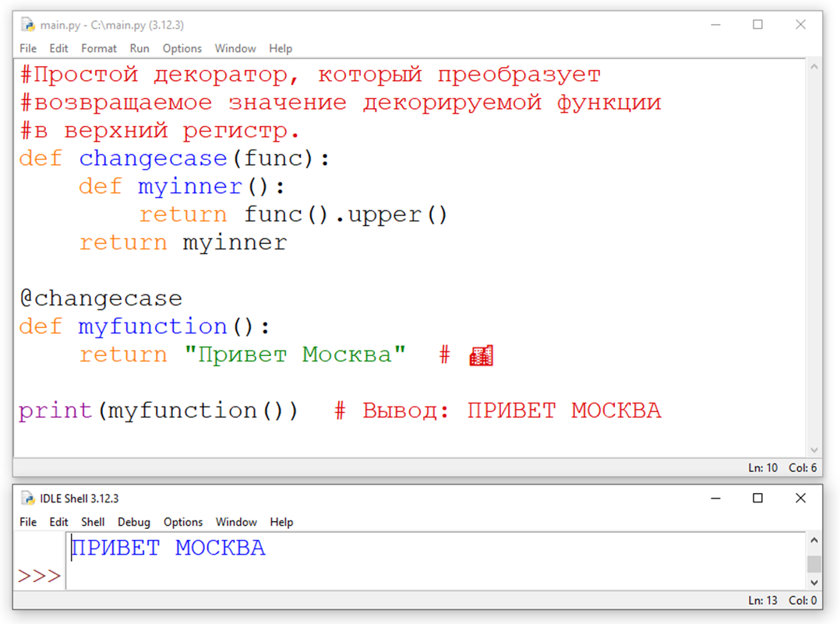The width and height of the screenshot is (840, 624).
Task: Open Debug menu in IDLE Shell
Action: [x=134, y=522]
